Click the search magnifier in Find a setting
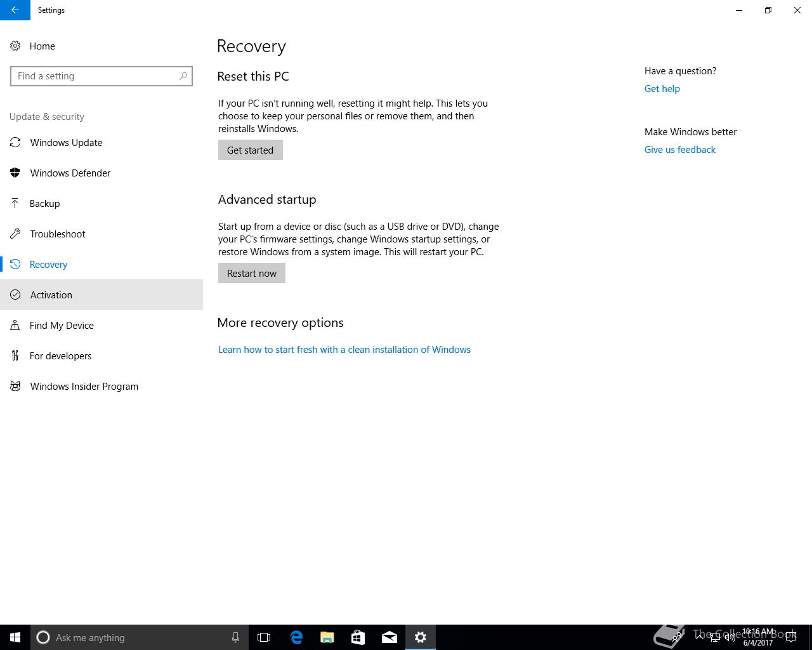The width and height of the screenshot is (812, 650). (x=183, y=76)
